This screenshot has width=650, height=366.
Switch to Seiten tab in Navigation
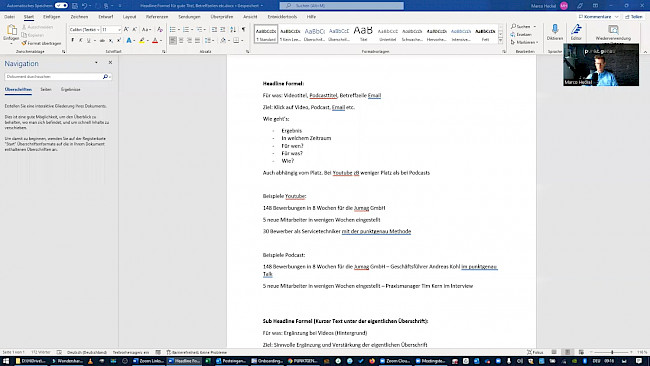46,90
